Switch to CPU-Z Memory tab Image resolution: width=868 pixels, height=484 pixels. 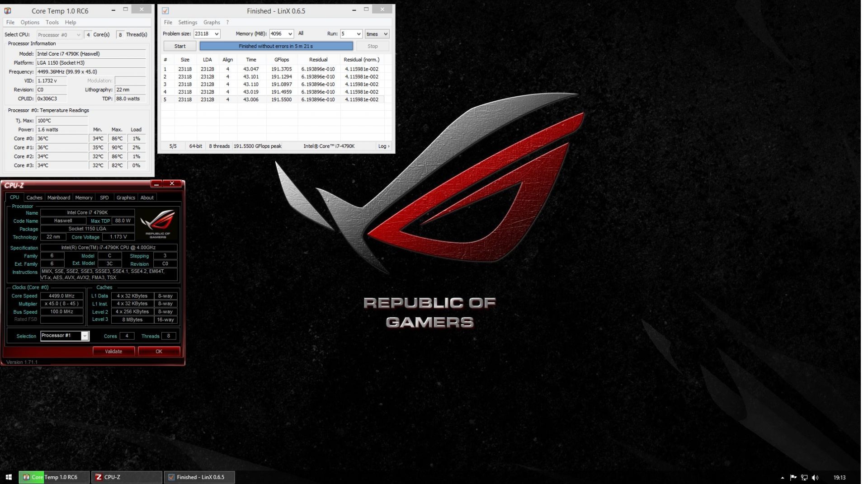point(84,197)
